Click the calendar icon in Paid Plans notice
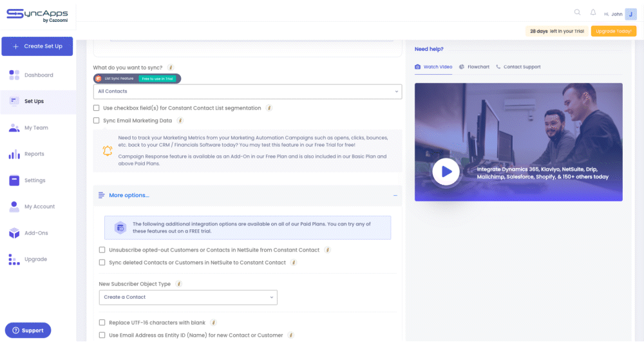Screen dimensions: 644x349 120,227
